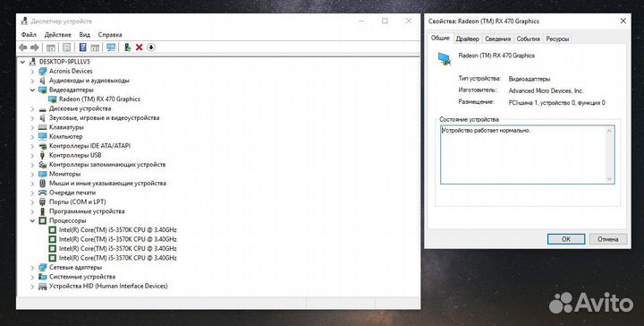Click the IDE ATA/ATAPI controllers icon
The height and width of the screenshot is (326, 644).
(x=42, y=146)
